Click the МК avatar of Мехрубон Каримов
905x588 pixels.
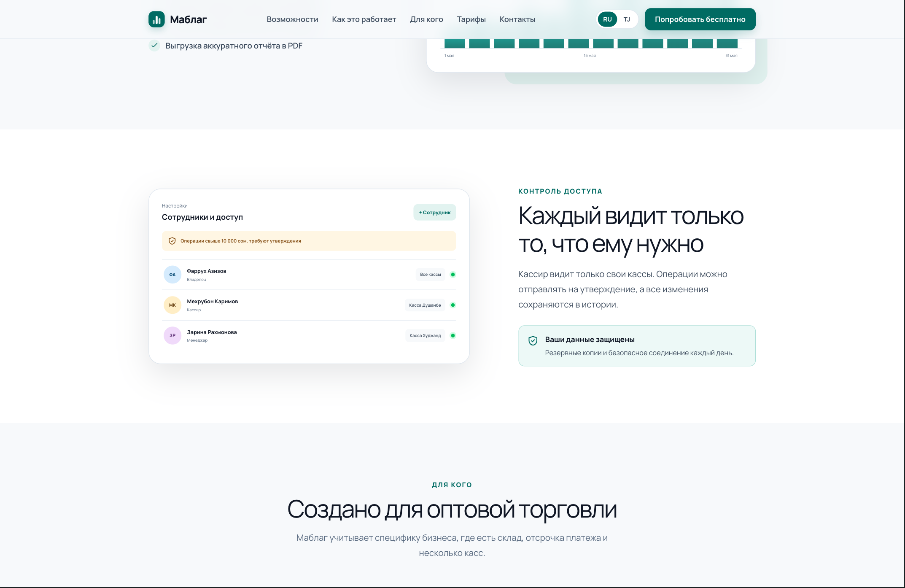click(172, 305)
